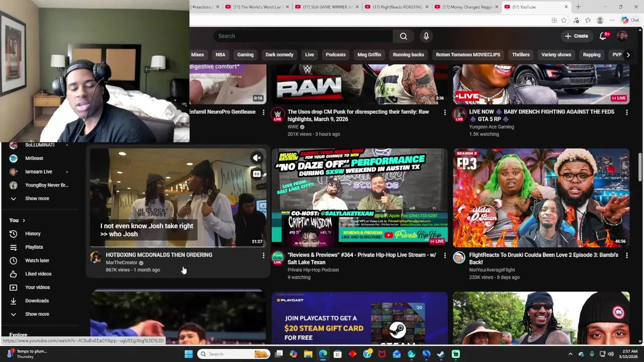This screenshot has height=362, width=644.
Task: Activate voice search microphone icon
Action: (426, 36)
